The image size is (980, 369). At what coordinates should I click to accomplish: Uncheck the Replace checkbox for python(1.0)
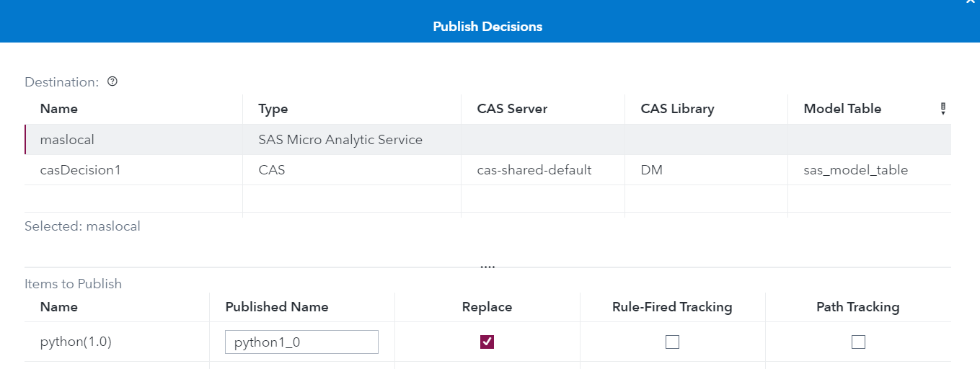click(x=487, y=342)
